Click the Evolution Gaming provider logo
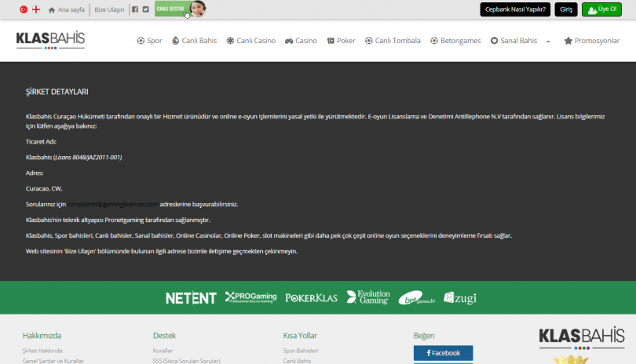Image resolution: width=636 pixels, height=364 pixels. [368, 297]
